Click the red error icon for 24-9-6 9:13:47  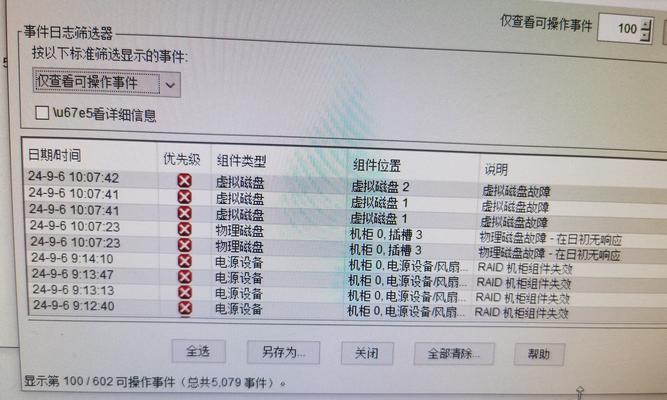[x=185, y=277]
